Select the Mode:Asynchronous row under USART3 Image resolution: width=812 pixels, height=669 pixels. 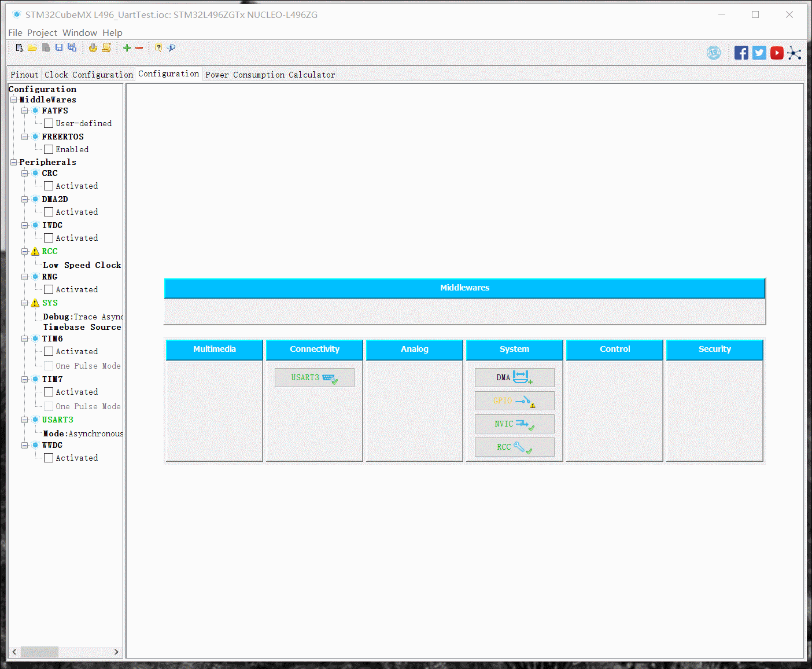[x=83, y=433]
